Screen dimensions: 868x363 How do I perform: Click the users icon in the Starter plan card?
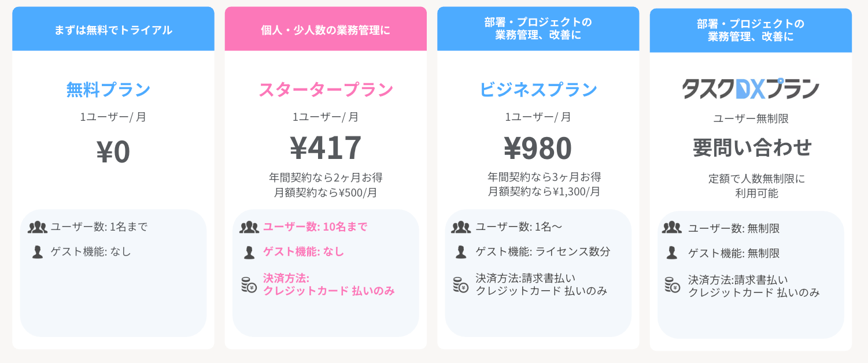coord(249,227)
